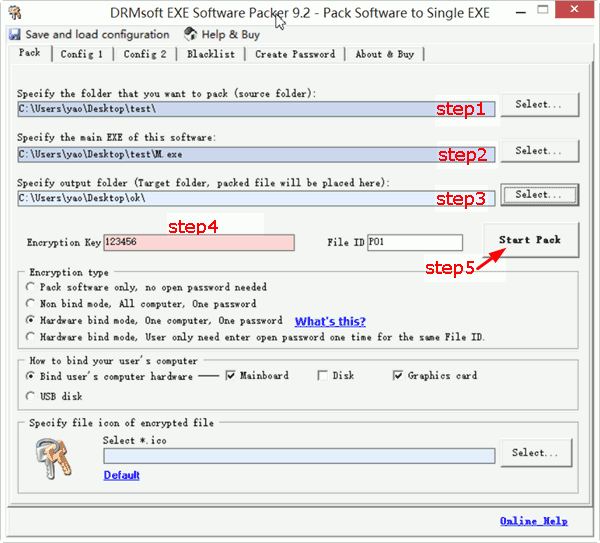
Task: Click the Default icon link
Action: pos(122,475)
